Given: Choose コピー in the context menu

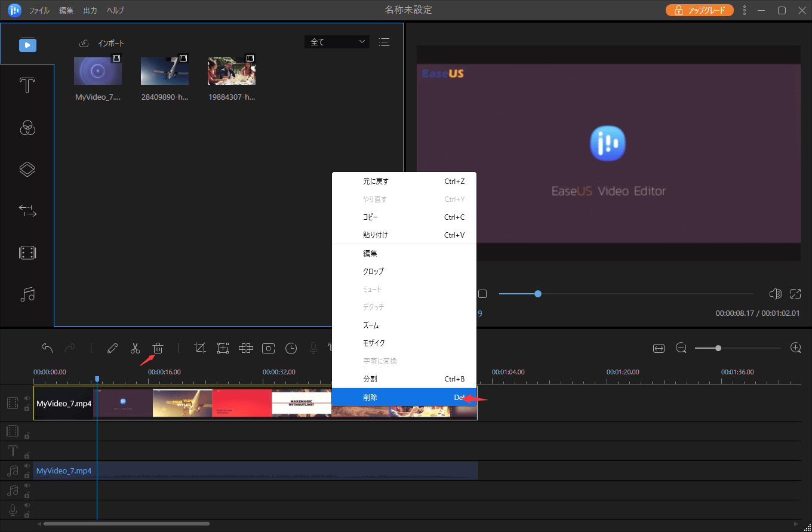Looking at the screenshot, I should (x=404, y=217).
